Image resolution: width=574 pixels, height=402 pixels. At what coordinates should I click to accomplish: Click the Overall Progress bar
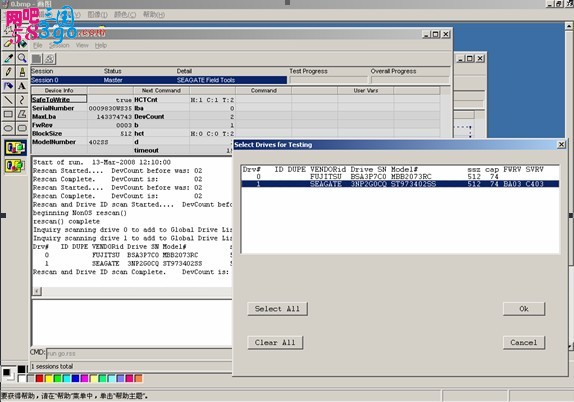(410, 80)
